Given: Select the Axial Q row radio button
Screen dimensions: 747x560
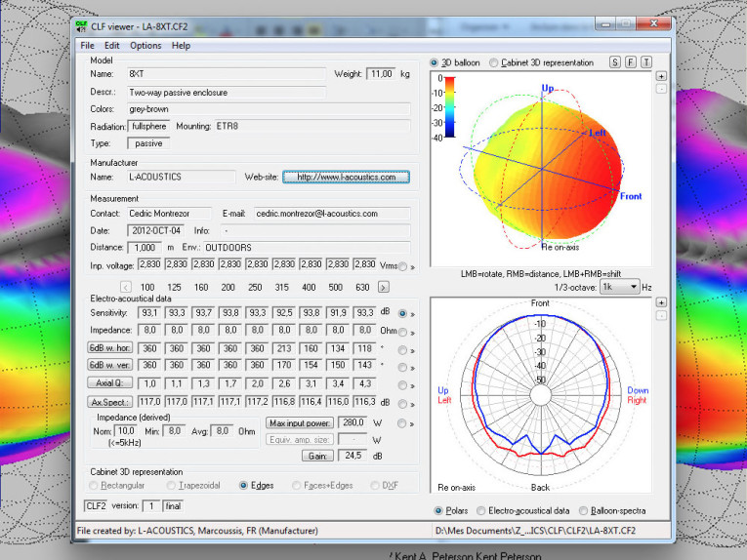Looking at the screenshot, I should (402, 385).
